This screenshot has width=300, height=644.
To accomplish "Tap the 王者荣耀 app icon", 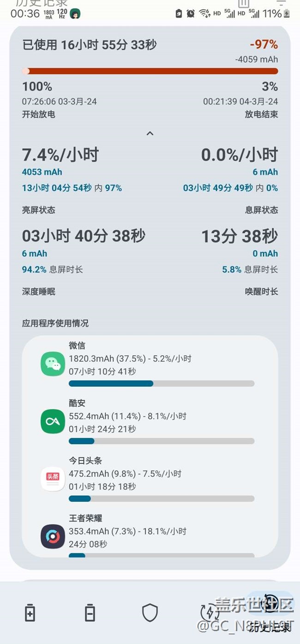I will click(53, 536).
